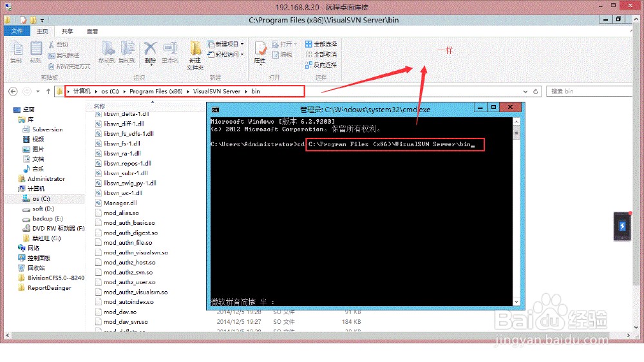Open the 新建项目 (New item) dropdown

tap(225, 44)
